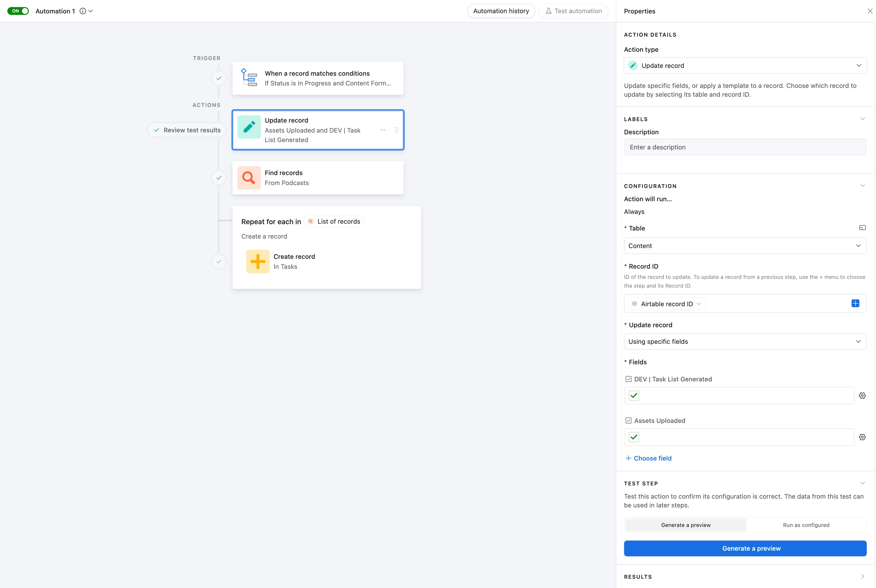Turn off the automation ON toggle

[18, 11]
